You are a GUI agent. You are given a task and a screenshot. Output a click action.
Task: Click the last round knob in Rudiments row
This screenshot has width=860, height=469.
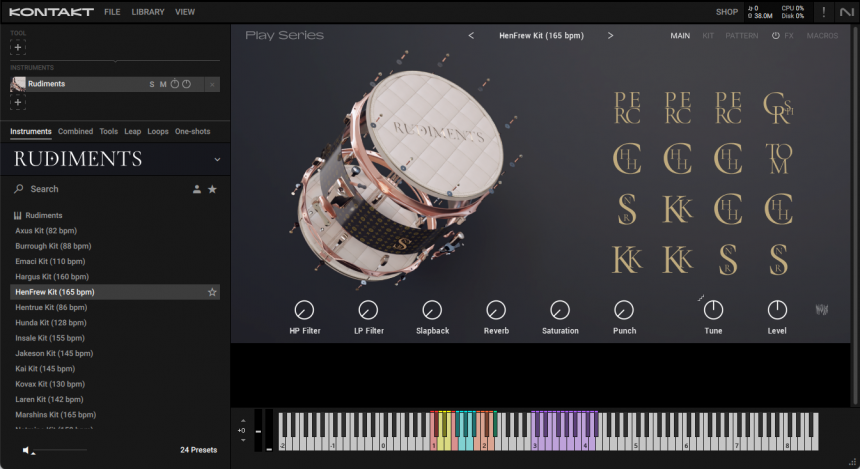pos(186,84)
